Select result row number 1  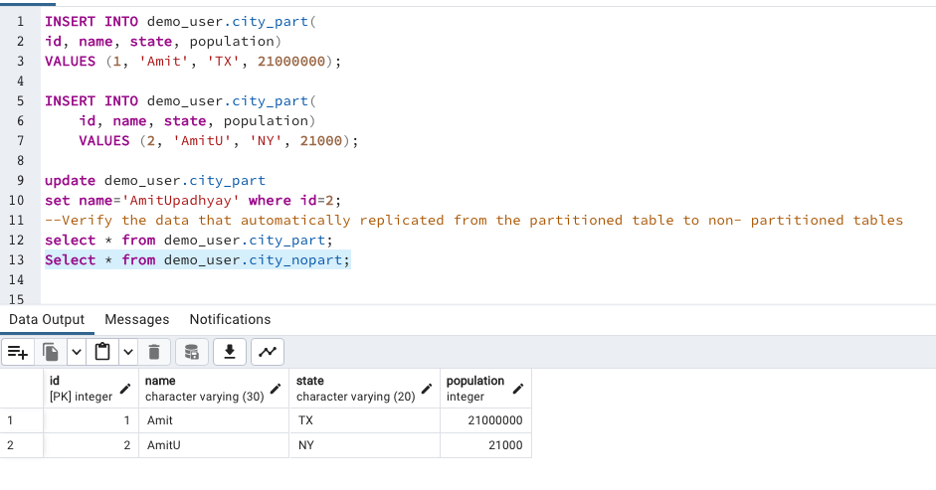pyautogui.click(x=21, y=420)
